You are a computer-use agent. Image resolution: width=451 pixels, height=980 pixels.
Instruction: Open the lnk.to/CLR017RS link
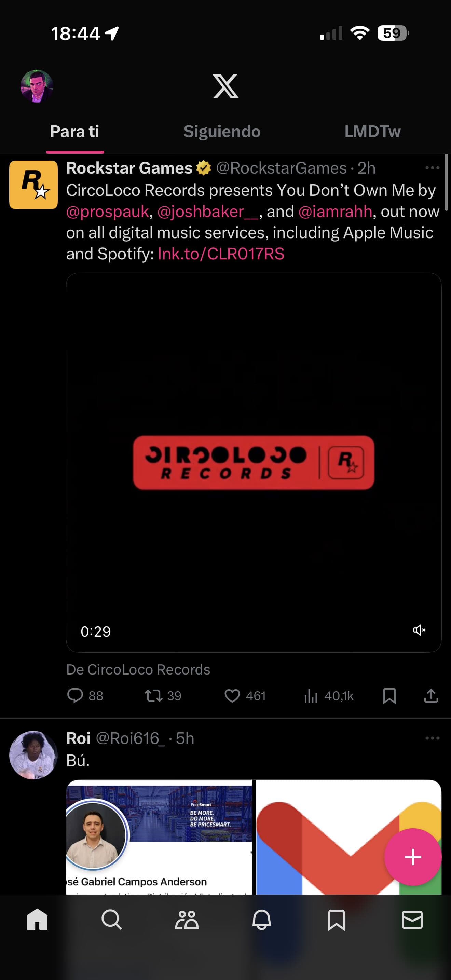(221, 254)
